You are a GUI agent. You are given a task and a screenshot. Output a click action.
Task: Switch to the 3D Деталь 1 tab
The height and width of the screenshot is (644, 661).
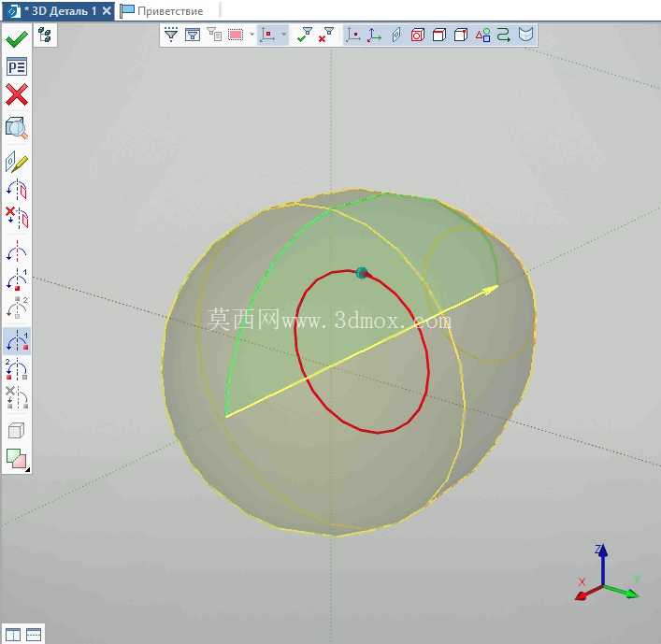tap(58, 10)
